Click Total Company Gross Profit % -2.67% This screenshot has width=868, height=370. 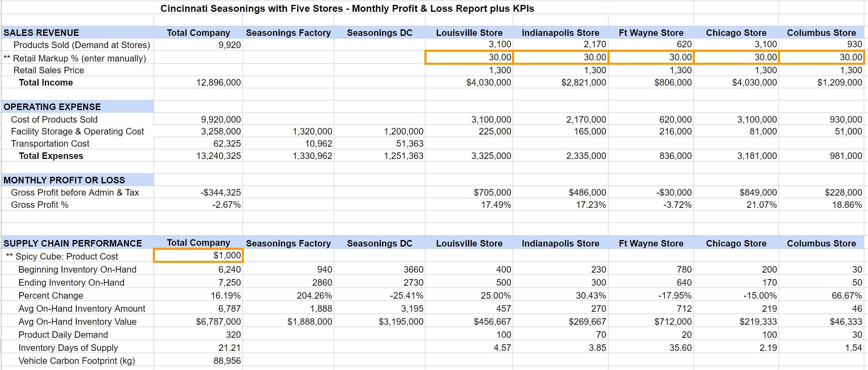click(x=226, y=205)
